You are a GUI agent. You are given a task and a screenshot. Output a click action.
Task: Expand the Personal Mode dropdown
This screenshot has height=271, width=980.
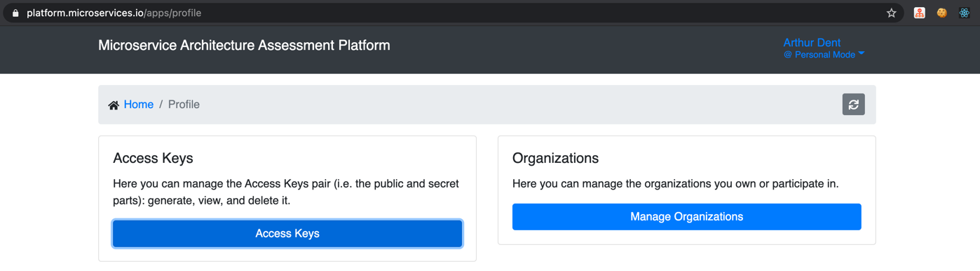click(x=824, y=55)
